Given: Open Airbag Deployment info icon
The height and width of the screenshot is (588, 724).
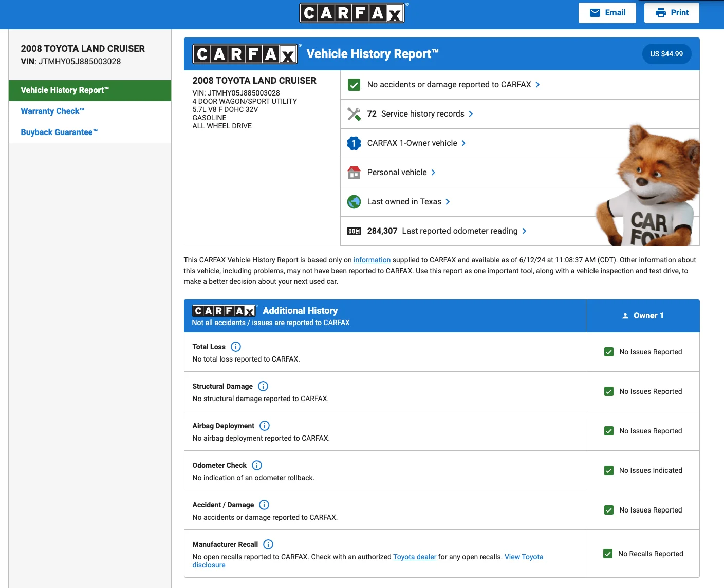Looking at the screenshot, I should (265, 426).
